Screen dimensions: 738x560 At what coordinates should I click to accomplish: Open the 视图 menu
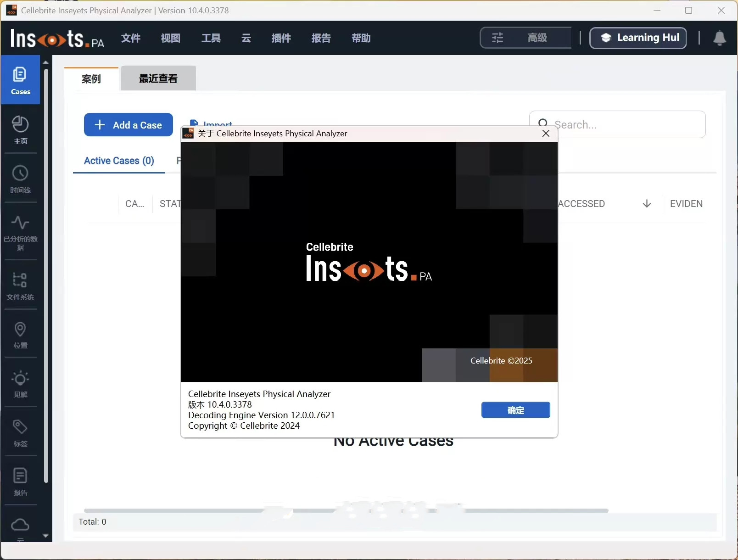tap(171, 38)
